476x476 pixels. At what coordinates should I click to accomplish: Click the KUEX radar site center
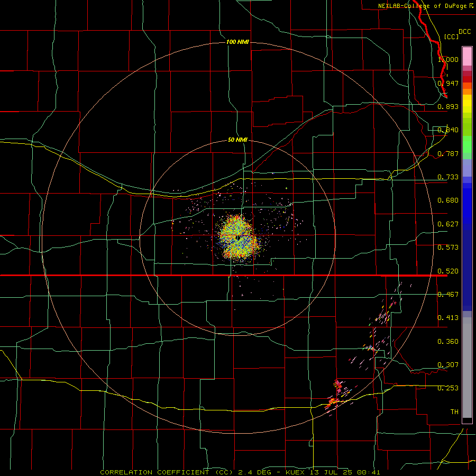(237, 237)
